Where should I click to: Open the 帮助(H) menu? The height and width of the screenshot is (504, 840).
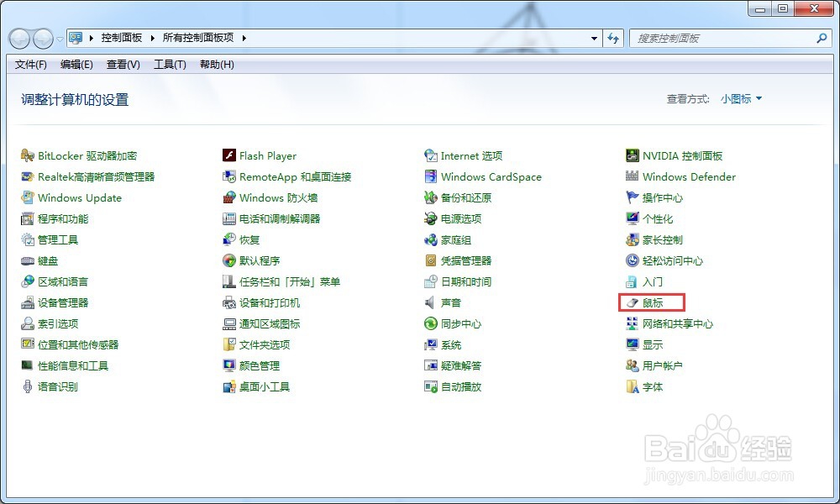(217, 65)
